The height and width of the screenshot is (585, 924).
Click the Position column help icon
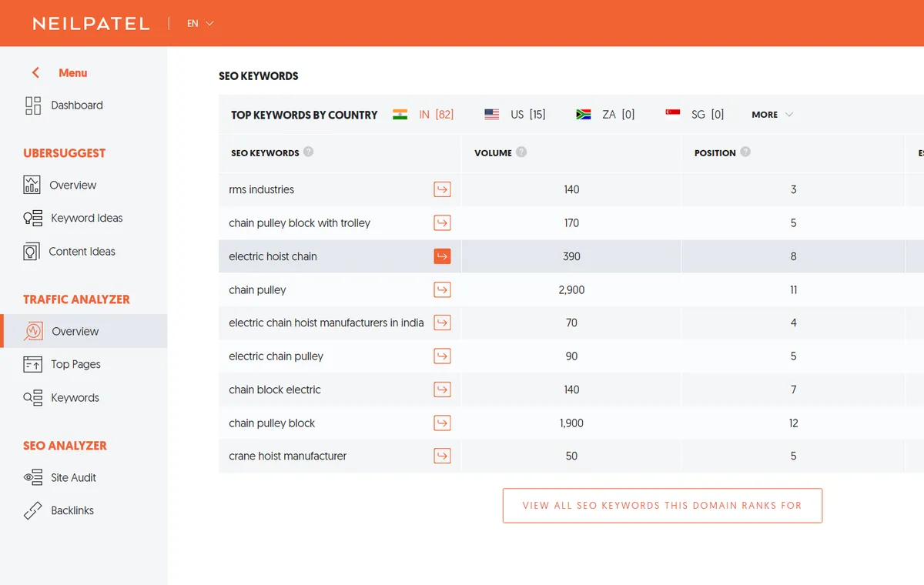[745, 152]
